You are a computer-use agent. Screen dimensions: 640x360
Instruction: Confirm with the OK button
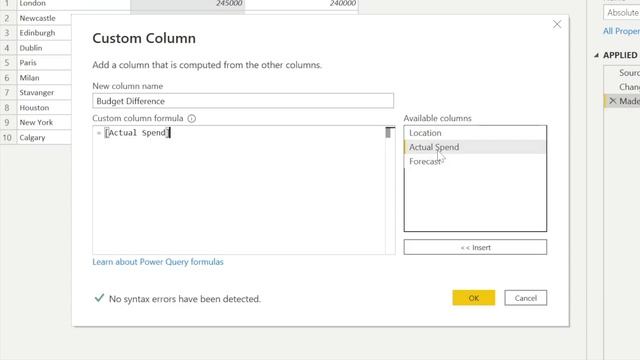click(x=473, y=298)
